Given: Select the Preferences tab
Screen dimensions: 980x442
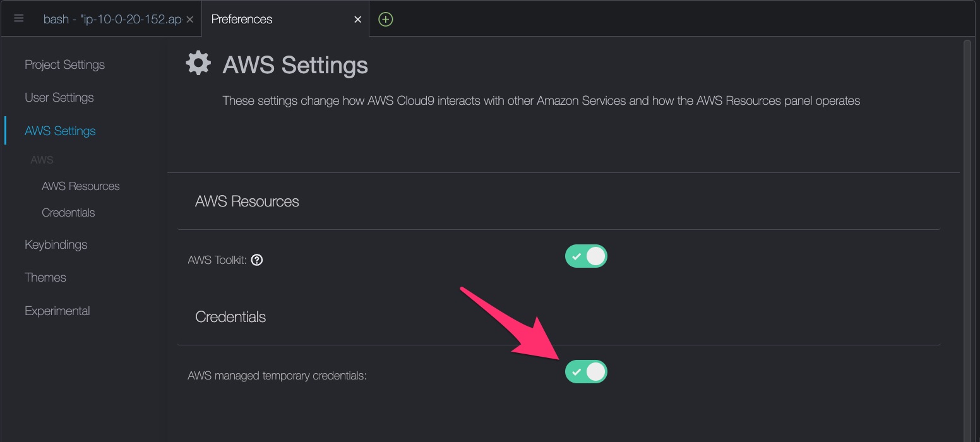Looking at the screenshot, I should (x=265, y=19).
